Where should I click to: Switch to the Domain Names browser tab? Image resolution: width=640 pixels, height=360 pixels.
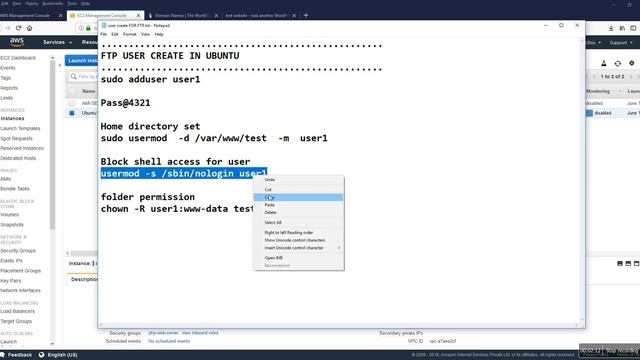click(x=181, y=16)
